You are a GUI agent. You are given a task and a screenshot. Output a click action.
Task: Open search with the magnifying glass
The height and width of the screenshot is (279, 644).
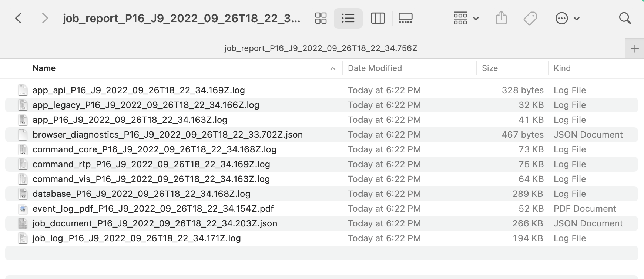[625, 18]
